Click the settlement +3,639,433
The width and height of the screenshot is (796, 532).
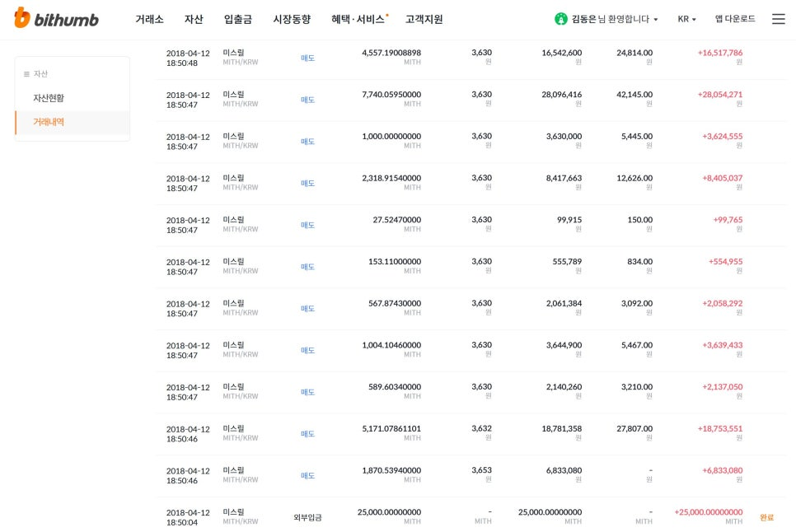coord(723,345)
